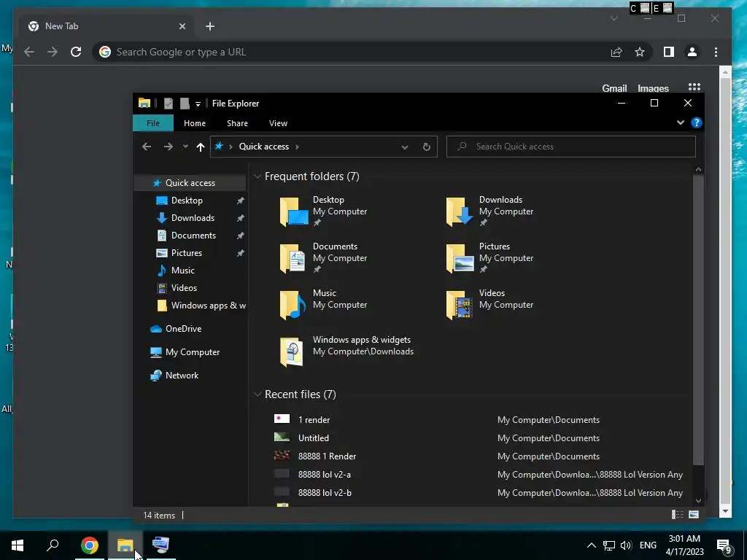Open OneDrive in the navigation pane

tap(183, 329)
